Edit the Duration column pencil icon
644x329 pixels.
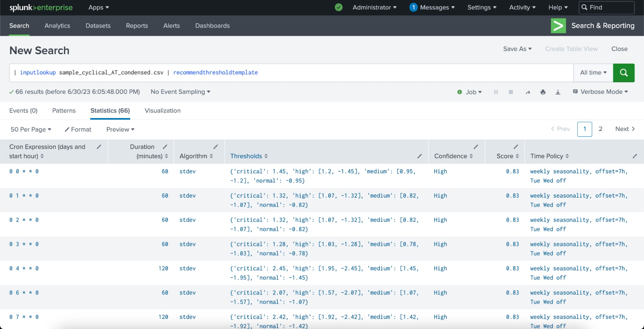tap(165, 147)
